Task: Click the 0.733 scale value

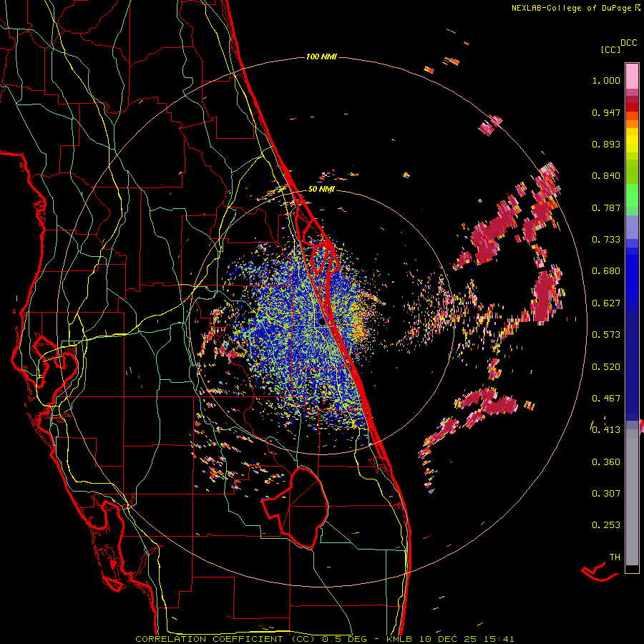Action: tap(606, 240)
